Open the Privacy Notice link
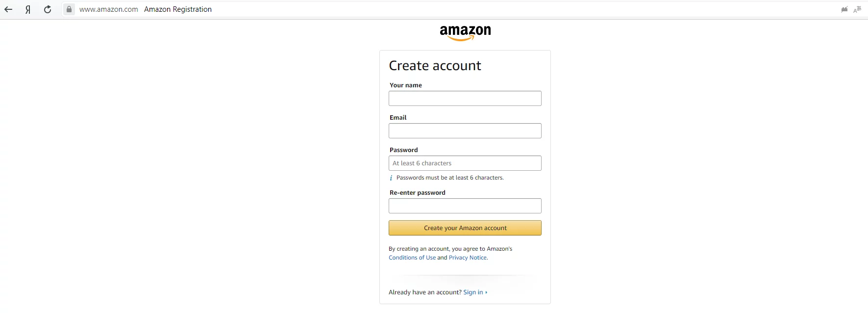 pos(467,258)
